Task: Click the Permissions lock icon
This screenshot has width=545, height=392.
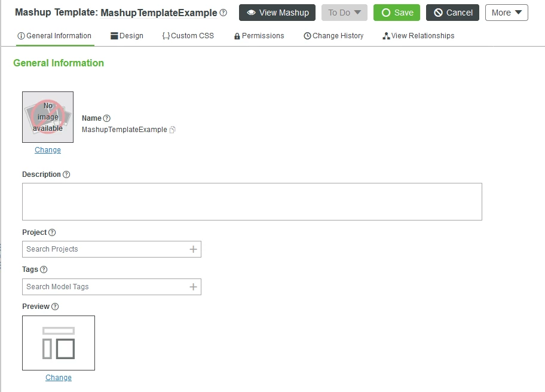Action: (x=237, y=35)
